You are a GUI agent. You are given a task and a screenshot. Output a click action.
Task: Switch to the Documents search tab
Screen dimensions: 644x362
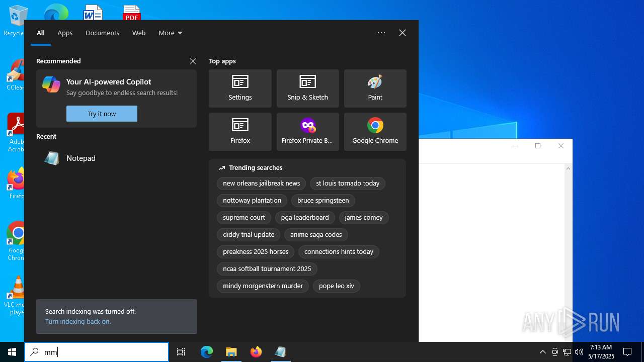pyautogui.click(x=102, y=33)
